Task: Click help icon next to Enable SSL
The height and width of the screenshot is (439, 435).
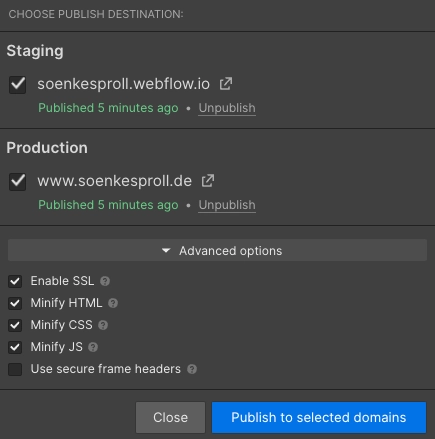Action: point(105,281)
